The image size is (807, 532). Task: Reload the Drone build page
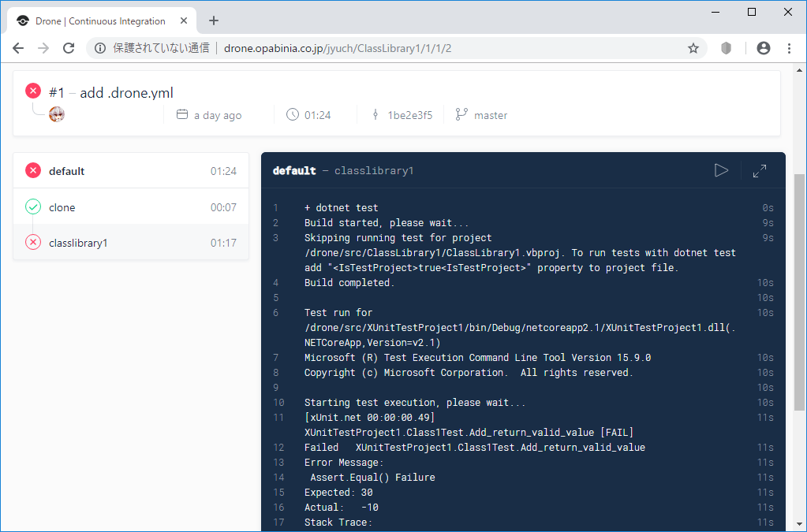pyautogui.click(x=69, y=48)
